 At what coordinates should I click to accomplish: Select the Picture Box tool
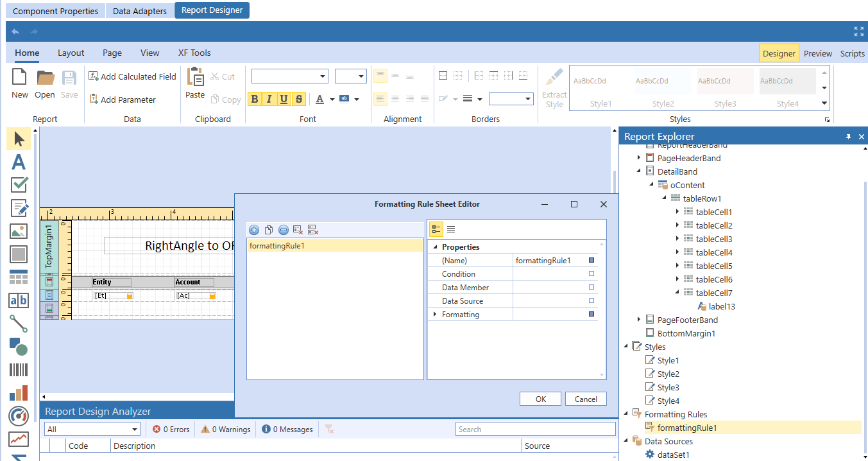tap(19, 231)
